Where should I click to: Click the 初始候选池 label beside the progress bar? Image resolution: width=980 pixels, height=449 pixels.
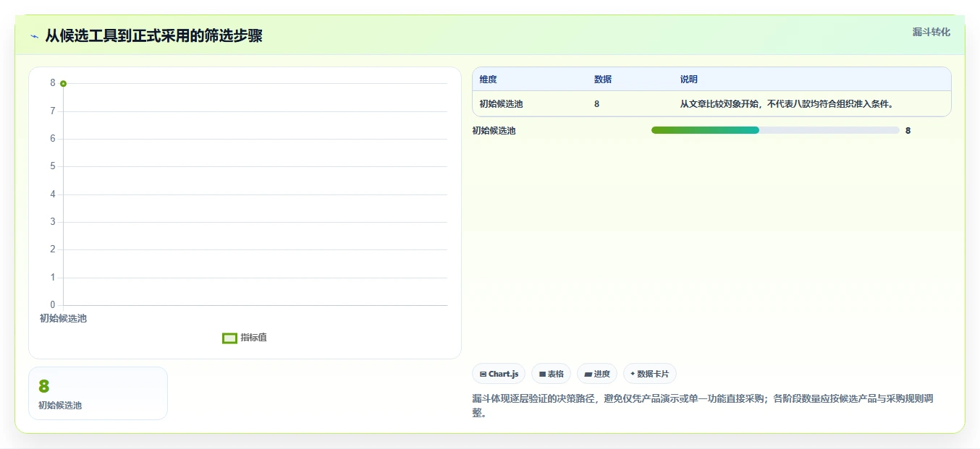pos(494,131)
